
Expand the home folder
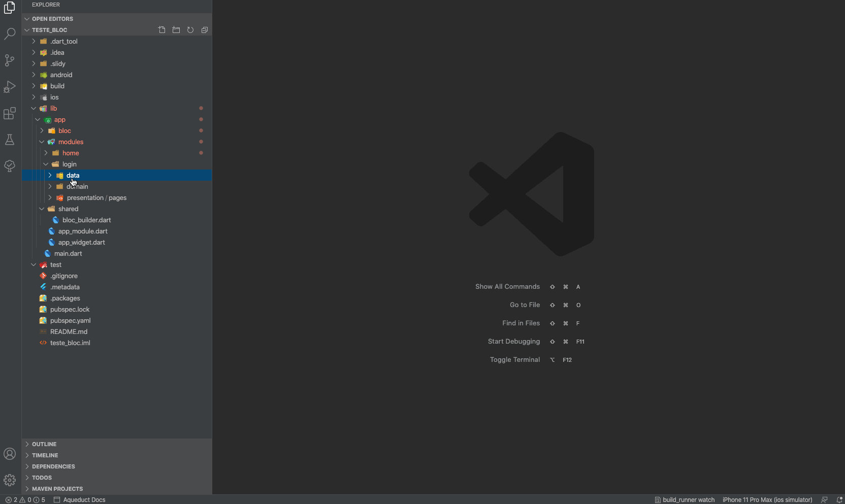pyautogui.click(x=117, y=153)
